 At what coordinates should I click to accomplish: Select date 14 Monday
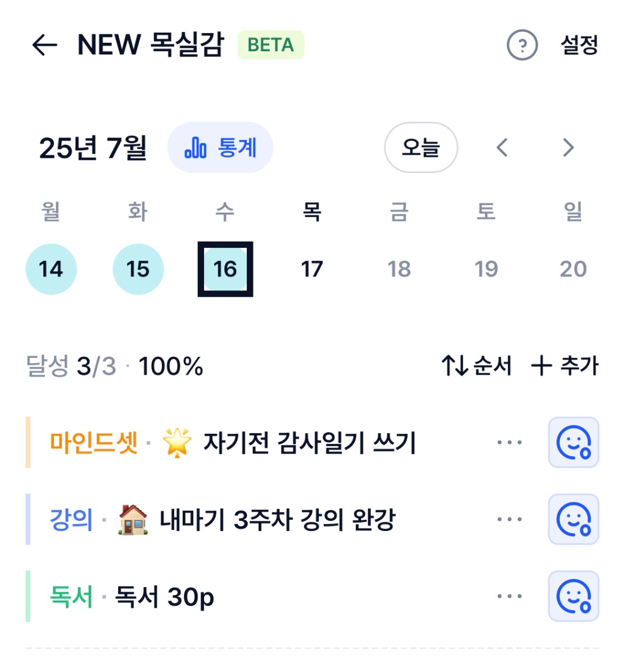[51, 269]
